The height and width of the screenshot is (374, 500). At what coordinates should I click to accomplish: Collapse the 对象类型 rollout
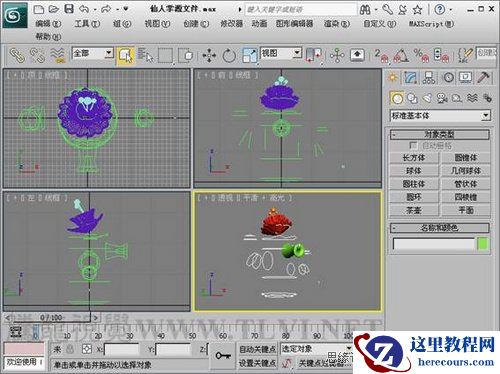tap(440, 134)
